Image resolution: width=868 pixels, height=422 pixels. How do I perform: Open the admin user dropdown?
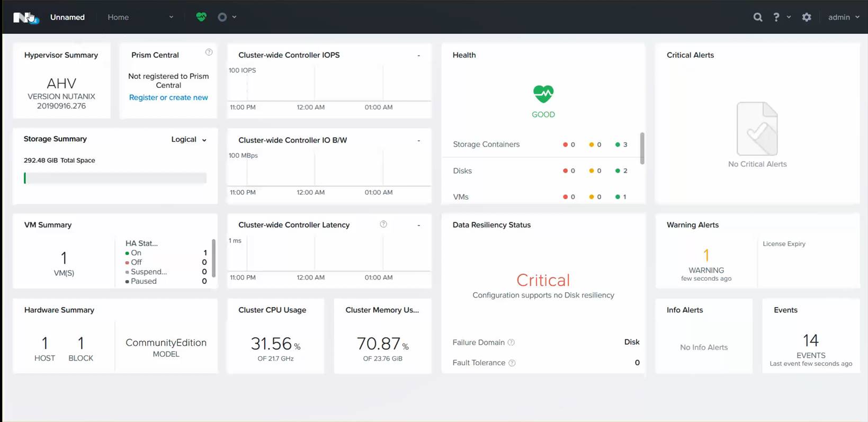(843, 17)
